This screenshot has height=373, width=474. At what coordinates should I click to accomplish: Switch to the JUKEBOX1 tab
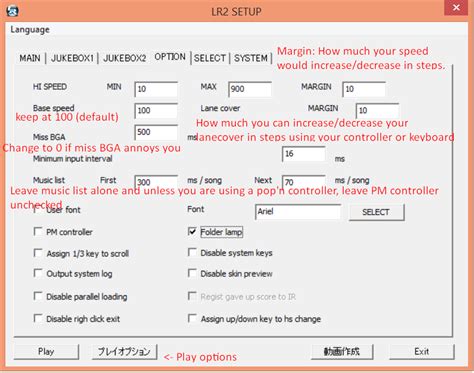(72, 58)
